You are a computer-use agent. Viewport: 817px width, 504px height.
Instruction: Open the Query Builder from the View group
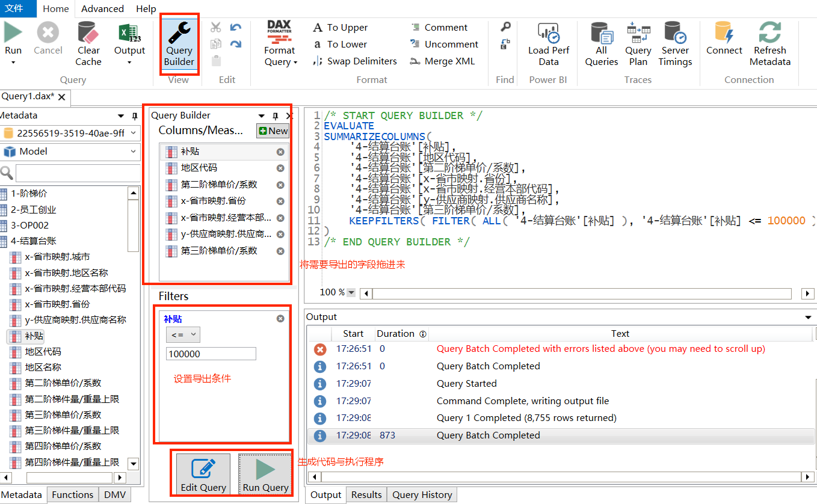180,43
